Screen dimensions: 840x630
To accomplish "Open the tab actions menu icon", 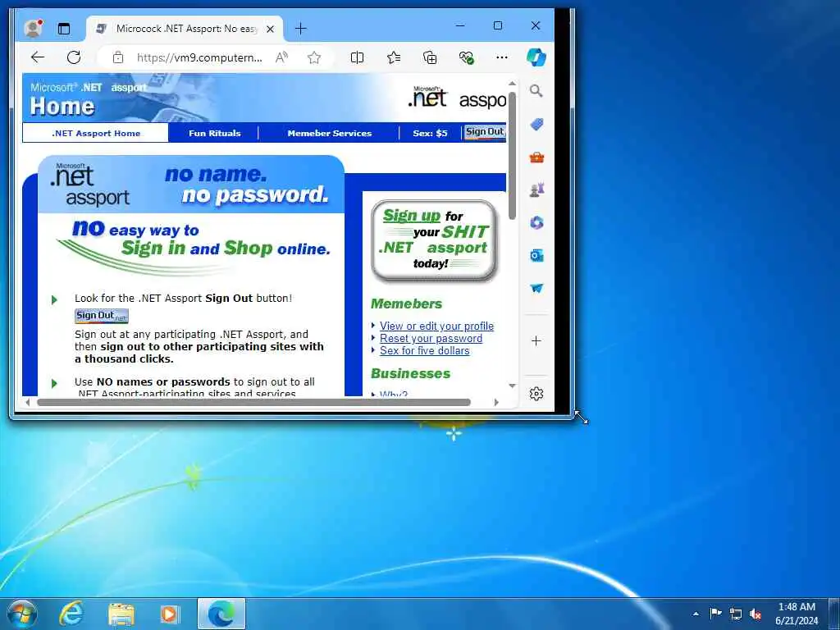I will pyautogui.click(x=64, y=29).
